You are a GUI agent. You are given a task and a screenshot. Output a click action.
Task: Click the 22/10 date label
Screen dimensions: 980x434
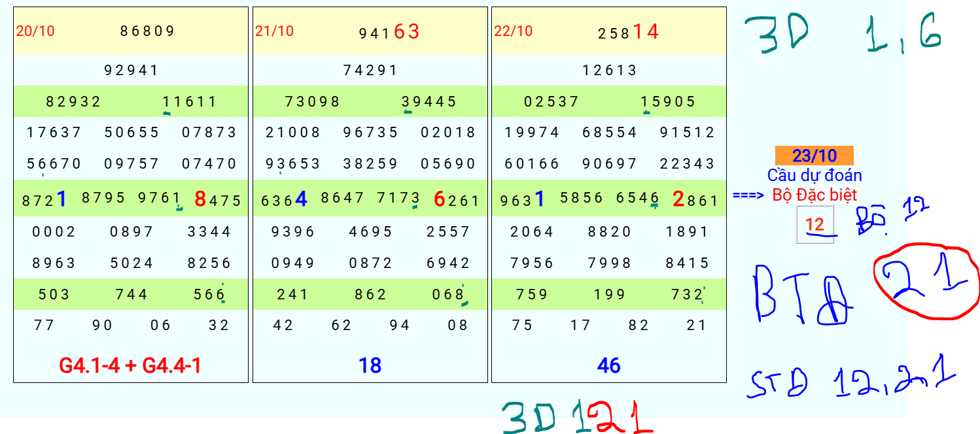pyautogui.click(x=514, y=31)
